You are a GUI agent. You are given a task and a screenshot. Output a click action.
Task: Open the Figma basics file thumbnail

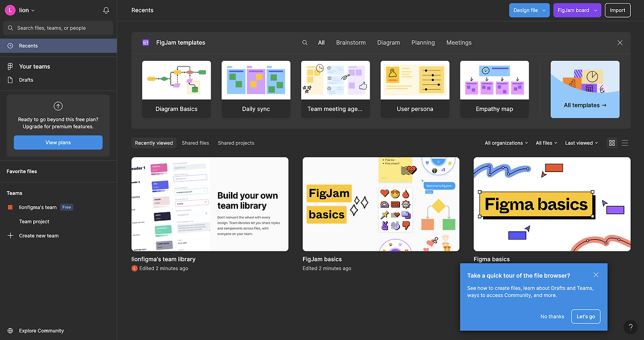click(x=552, y=204)
